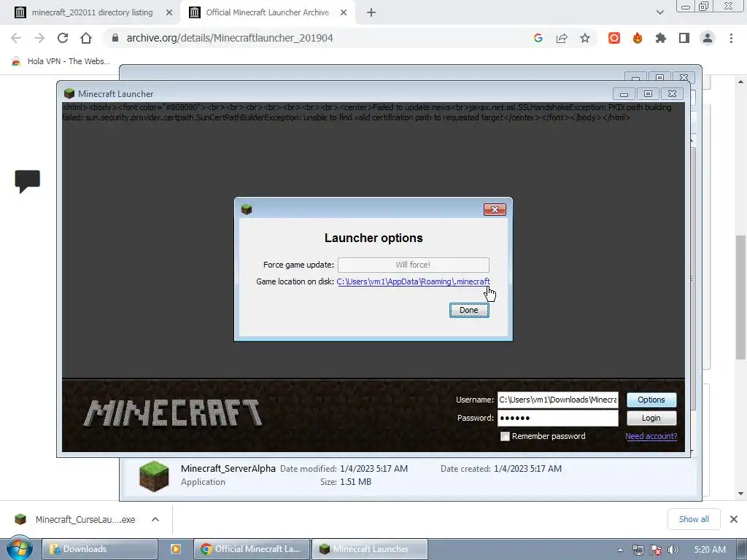Click the volume speaker tray icon
The height and width of the screenshot is (560, 747).
click(673, 550)
